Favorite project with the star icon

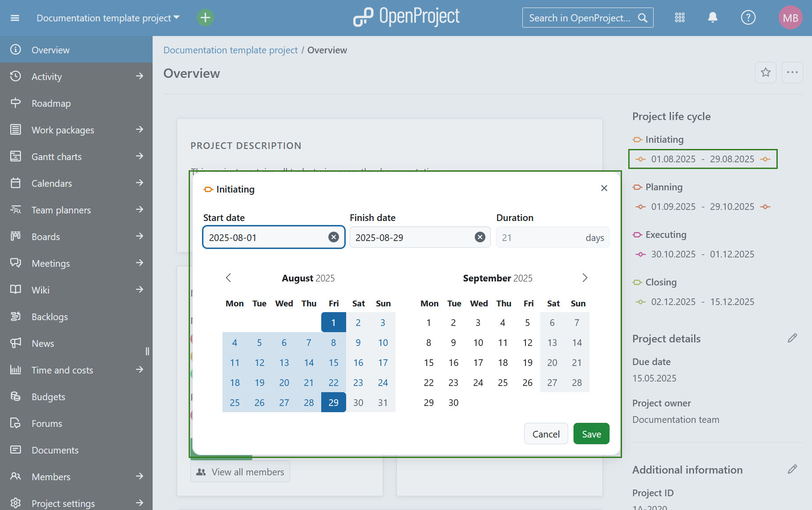(x=765, y=72)
